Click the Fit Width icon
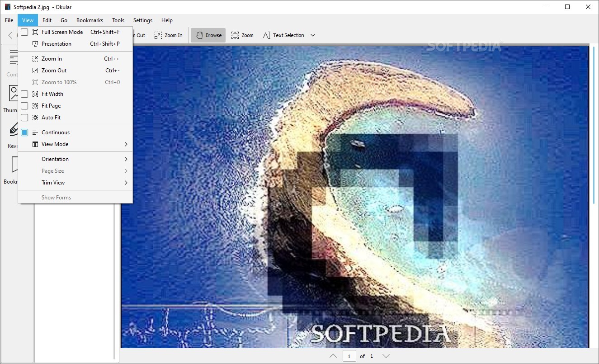 (x=35, y=94)
